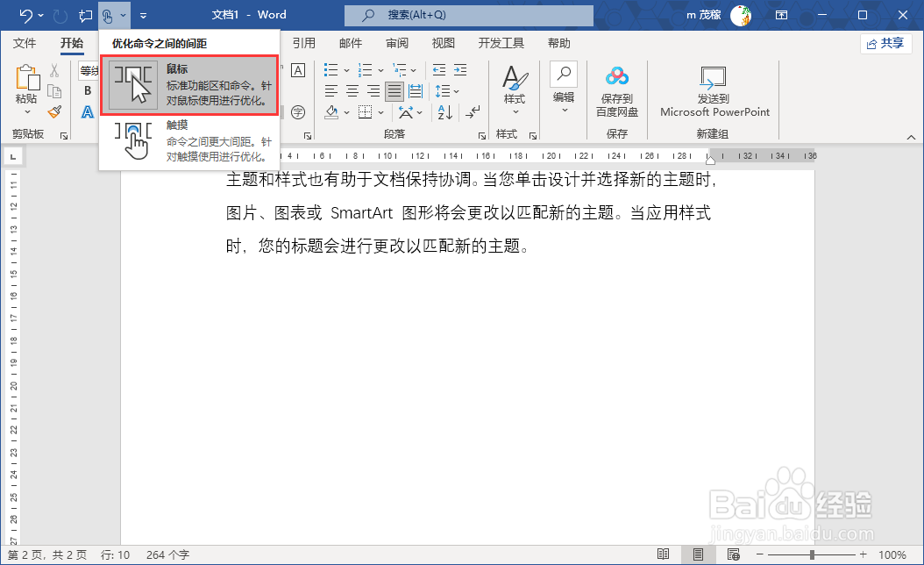This screenshot has width=924, height=565.
Task: Click the show paragraph marks icon
Action: tap(473, 111)
